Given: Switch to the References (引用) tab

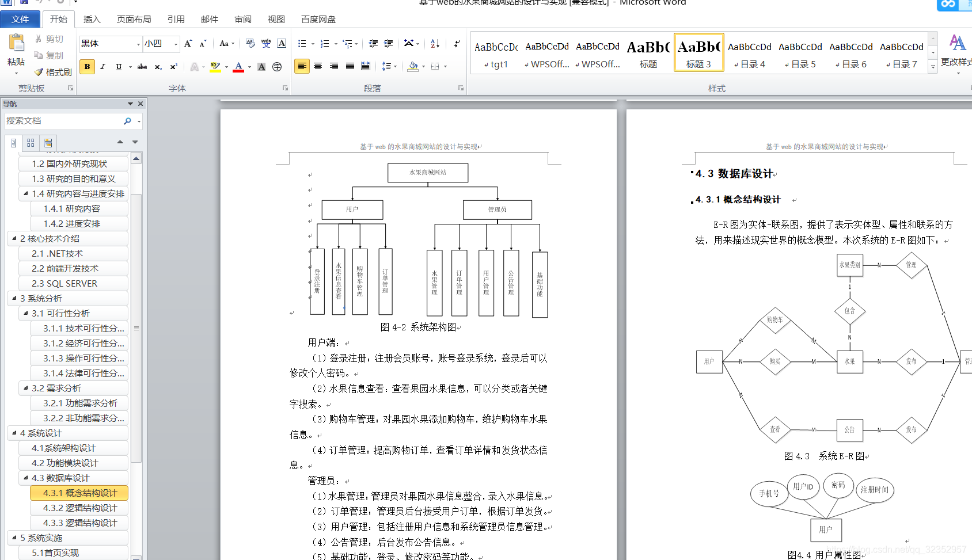Looking at the screenshot, I should pos(176,19).
